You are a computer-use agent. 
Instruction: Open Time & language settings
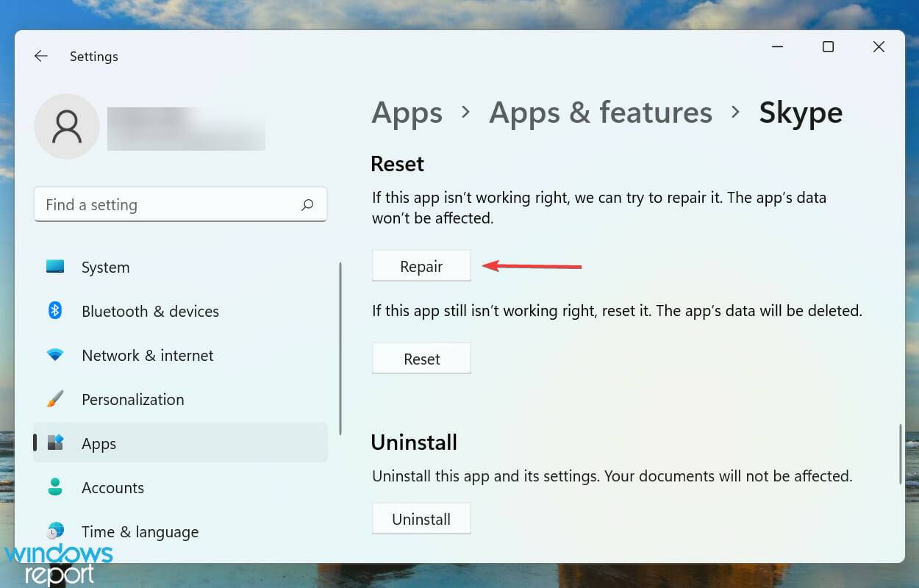click(140, 531)
